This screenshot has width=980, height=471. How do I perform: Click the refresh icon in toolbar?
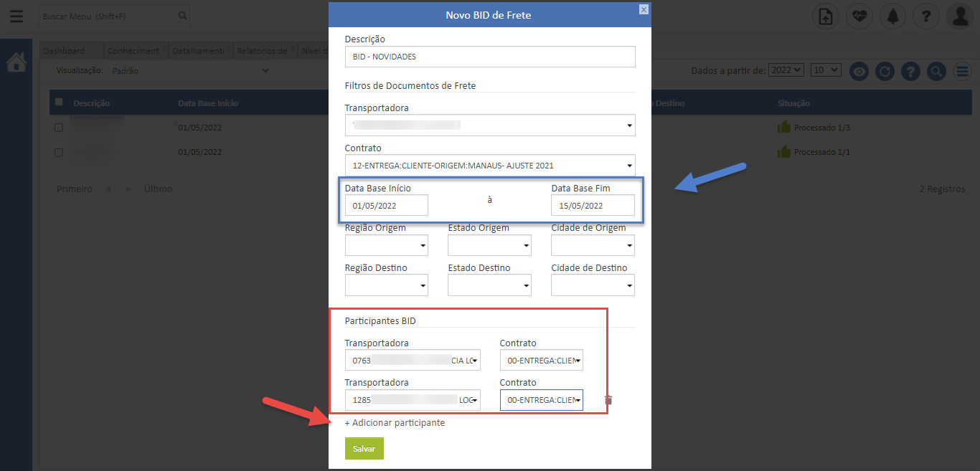click(x=885, y=71)
